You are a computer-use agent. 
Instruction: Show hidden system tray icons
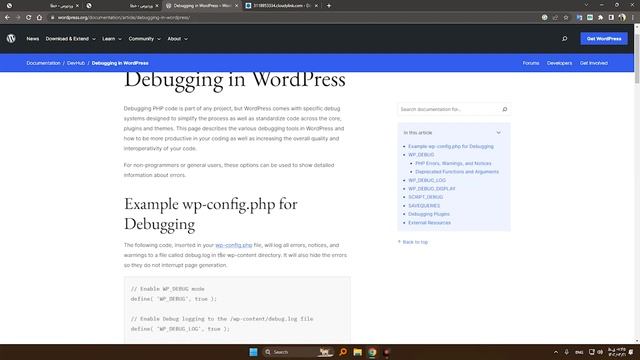pyautogui.click(x=556, y=352)
